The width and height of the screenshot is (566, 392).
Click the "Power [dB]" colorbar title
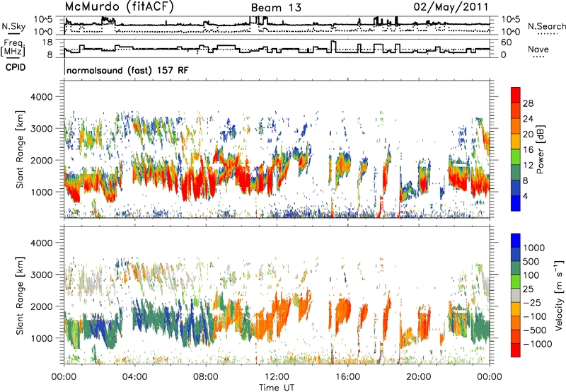click(x=540, y=149)
